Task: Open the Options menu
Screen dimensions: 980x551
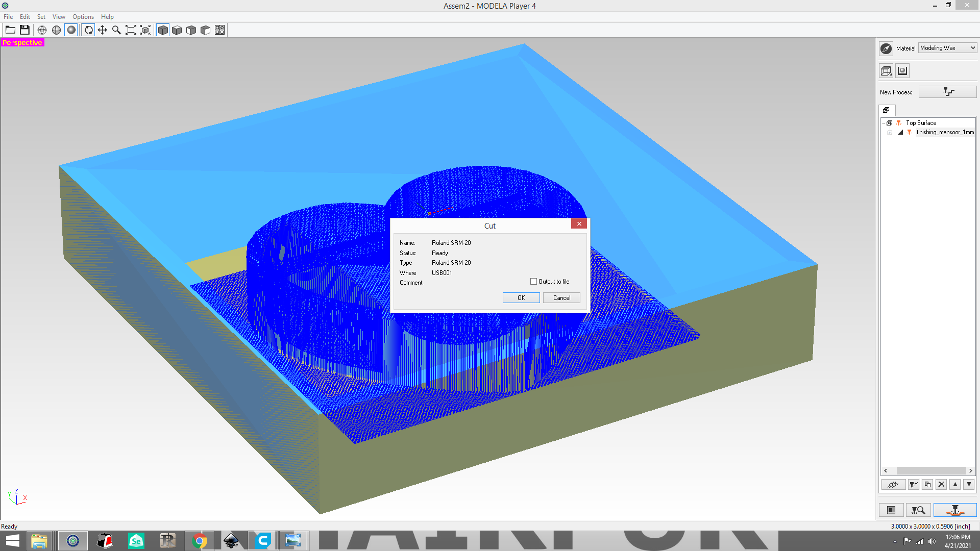Action: 83,17
